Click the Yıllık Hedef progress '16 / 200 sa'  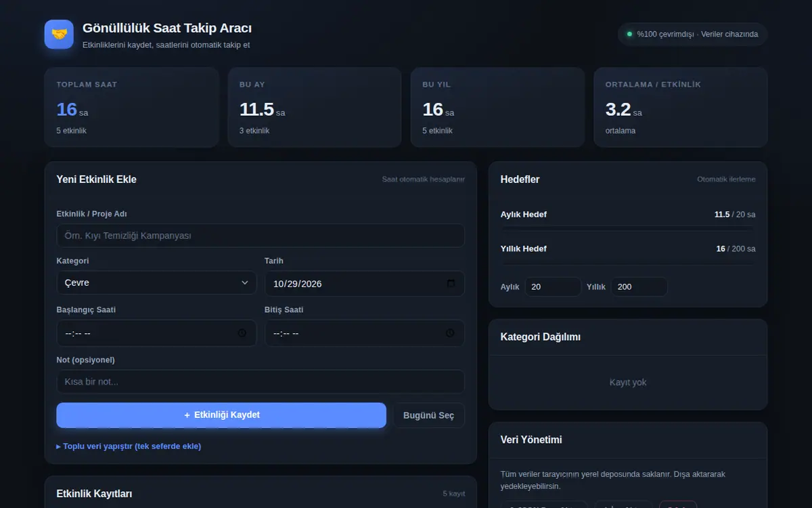736,249
